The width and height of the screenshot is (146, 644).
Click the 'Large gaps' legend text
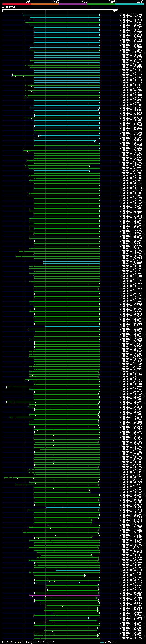coord(10,642)
